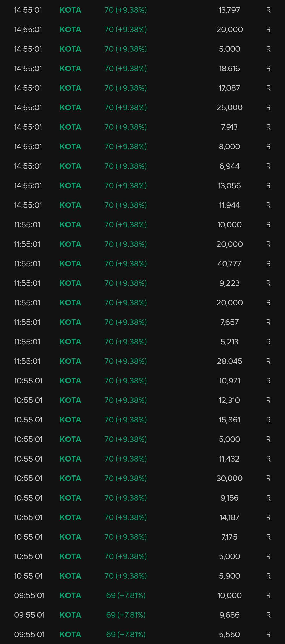The image size is (285, 644).
Task: Click the price in the 7,913 volume row
Action: click(x=125, y=127)
